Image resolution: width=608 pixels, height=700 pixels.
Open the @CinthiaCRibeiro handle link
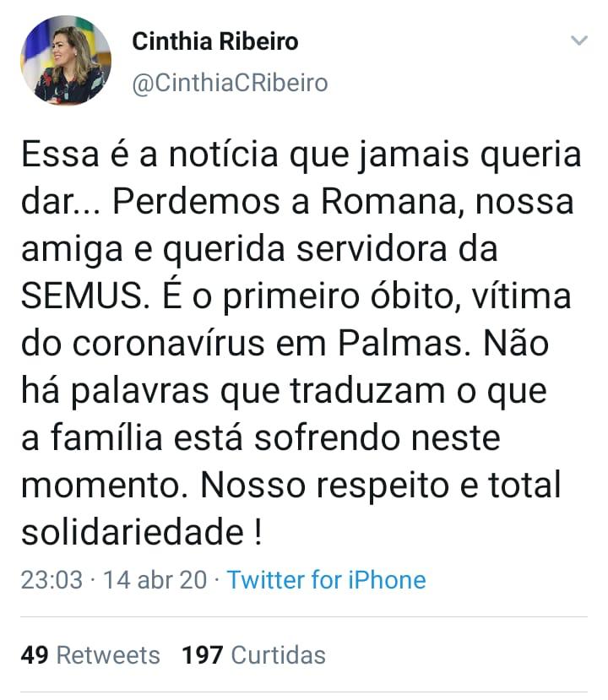point(230,83)
